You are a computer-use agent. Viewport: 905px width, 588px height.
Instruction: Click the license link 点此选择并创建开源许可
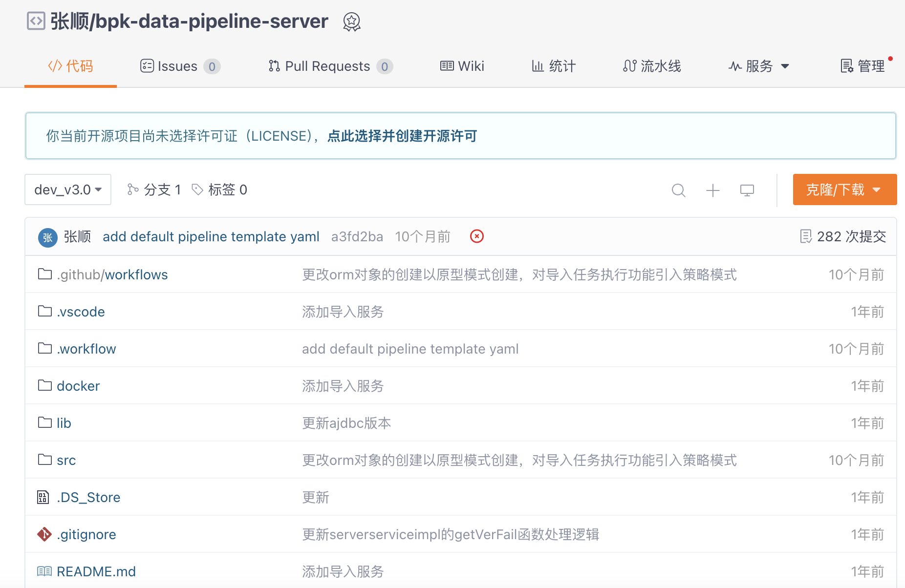402,136
